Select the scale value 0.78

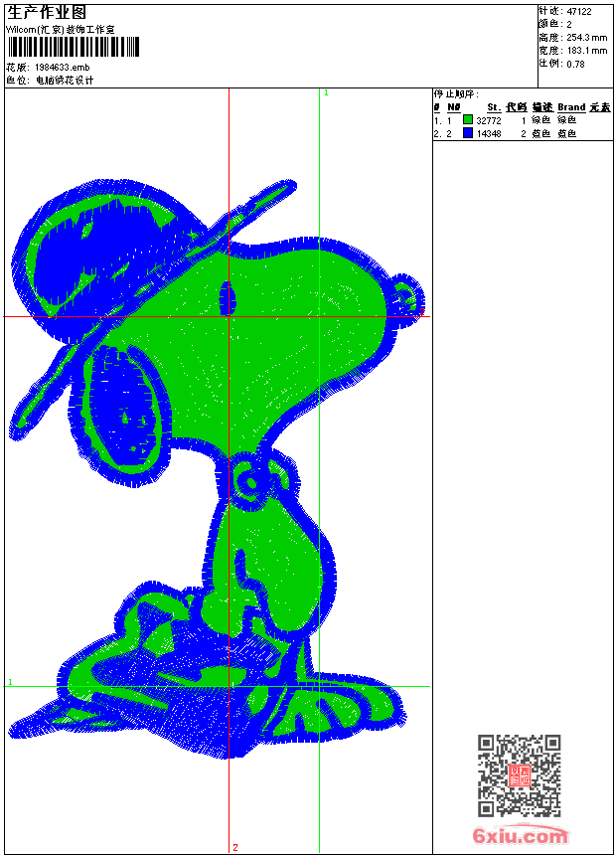[575, 64]
